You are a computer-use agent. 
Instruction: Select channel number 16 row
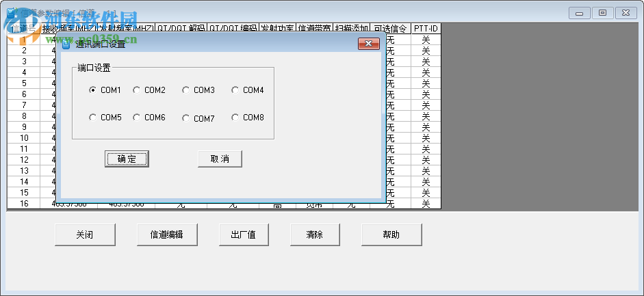[x=24, y=203]
